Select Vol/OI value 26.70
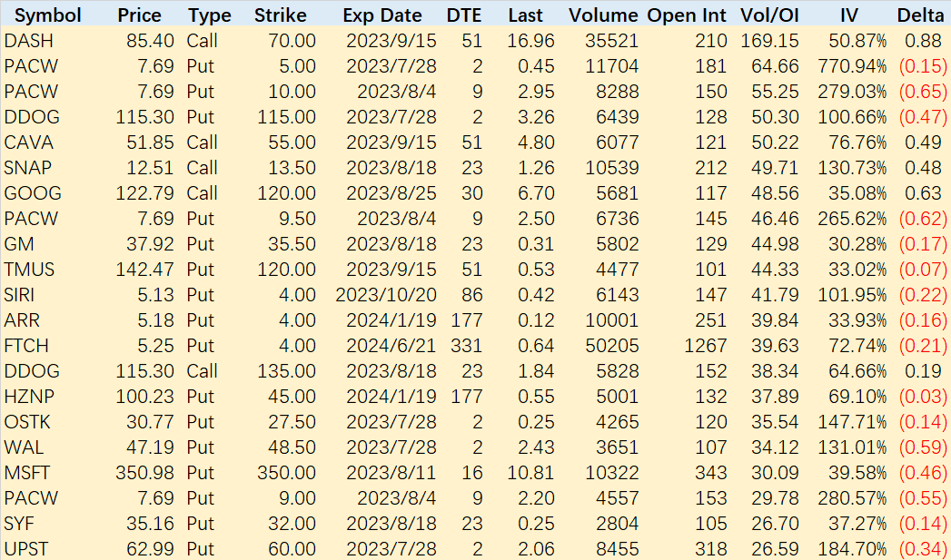The image size is (951, 560). pyautogui.click(x=775, y=525)
